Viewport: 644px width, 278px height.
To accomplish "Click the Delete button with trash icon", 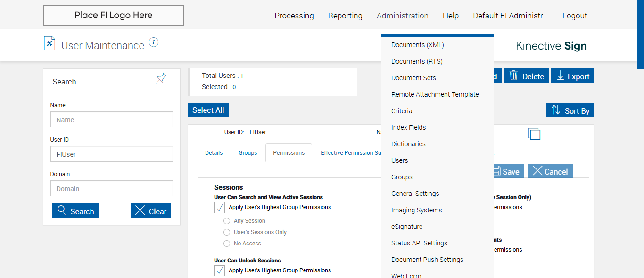I will 526,76.
